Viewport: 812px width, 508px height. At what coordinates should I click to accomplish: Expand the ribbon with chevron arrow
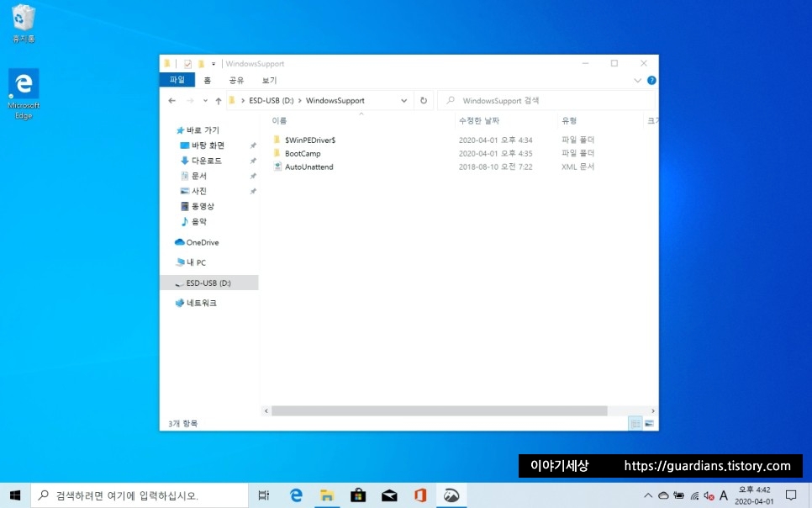[637, 81]
